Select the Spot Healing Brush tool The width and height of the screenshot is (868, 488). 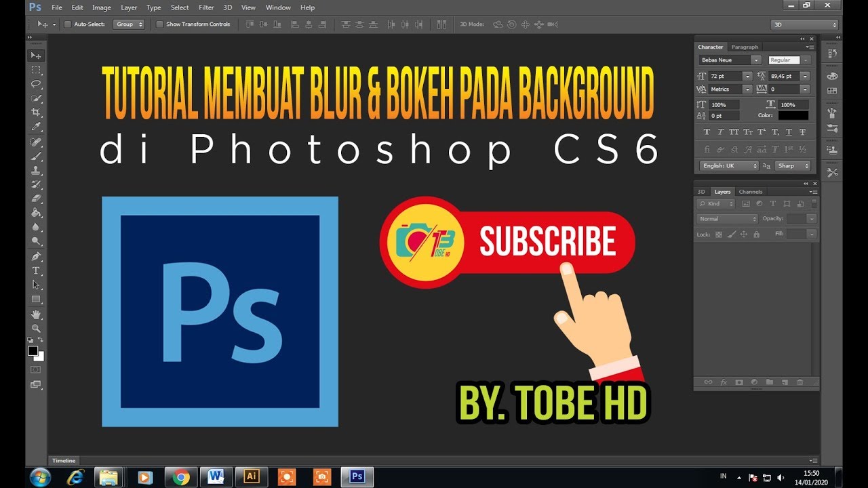tap(36, 142)
